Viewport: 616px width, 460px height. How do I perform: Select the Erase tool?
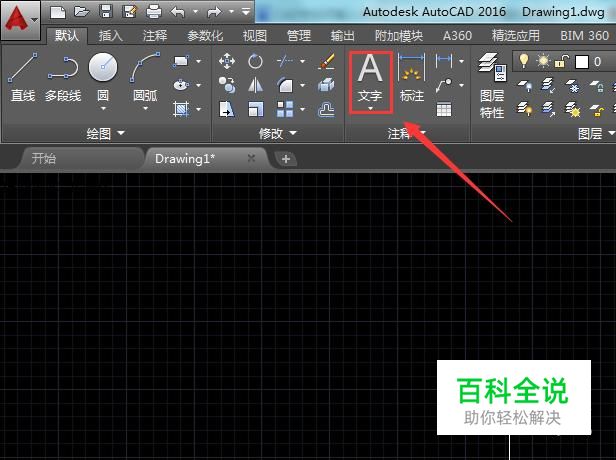(326, 61)
